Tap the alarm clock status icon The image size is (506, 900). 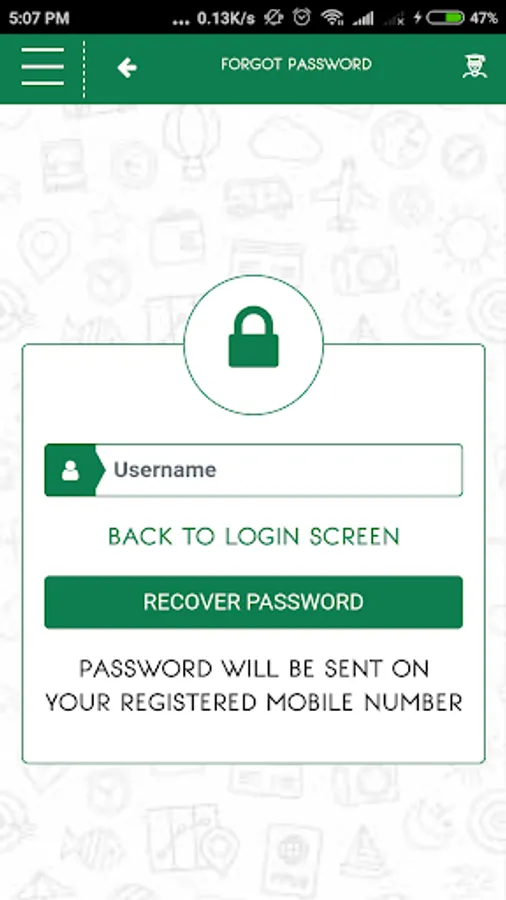302,17
